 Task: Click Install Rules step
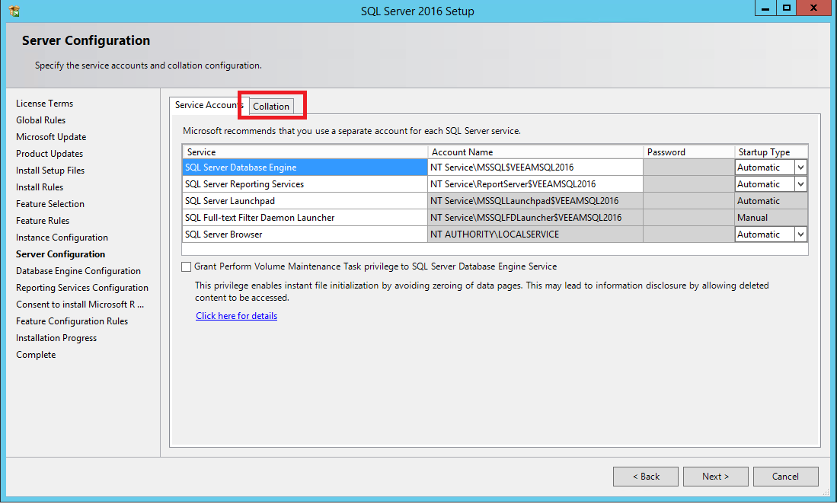tap(40, 187)
